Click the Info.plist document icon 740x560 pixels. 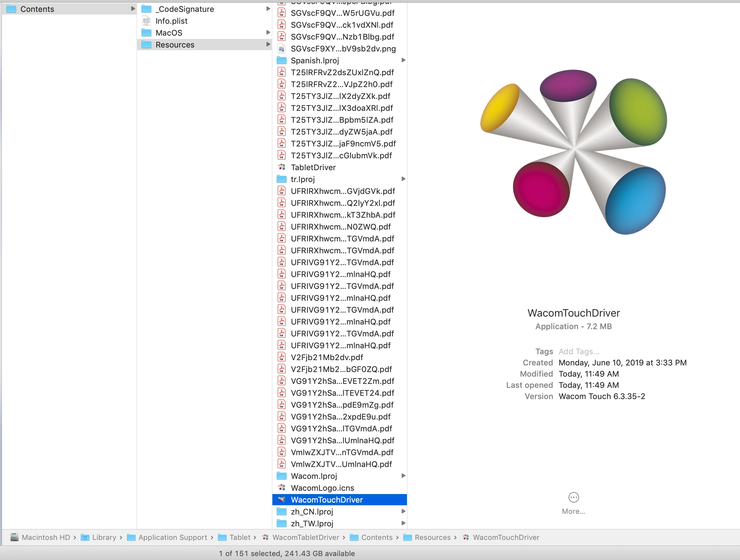tap(146, 21)
